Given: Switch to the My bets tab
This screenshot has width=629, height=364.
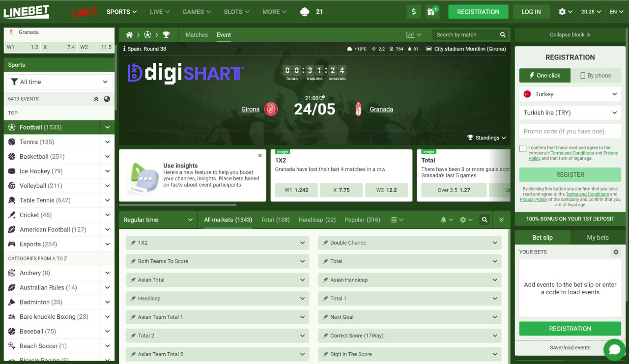Looking at the screenshot, I should coord(598,238).
